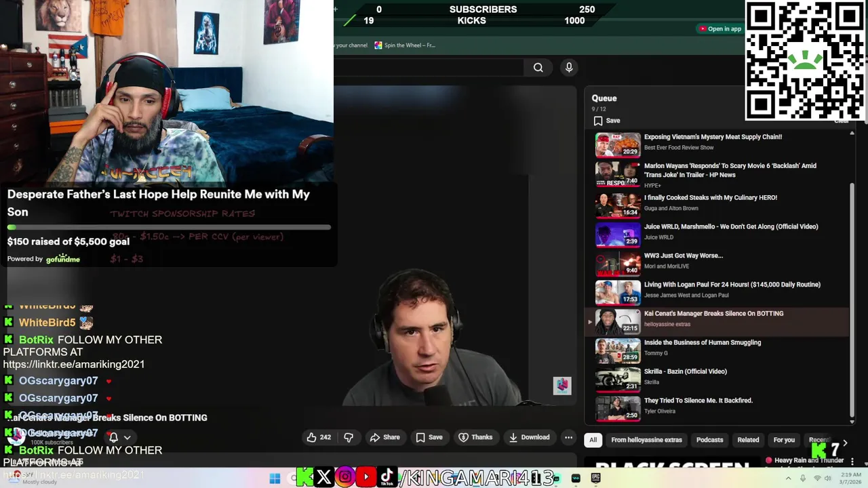The width and height of the screenshot is (868, 488).
Task: Select the All filter chip
Action: pyautogui.click(x=593, y=440)
